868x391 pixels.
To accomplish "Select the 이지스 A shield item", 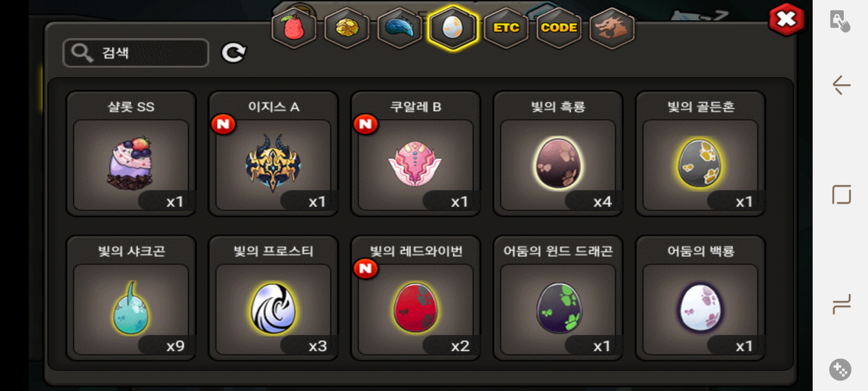I will pos(273,154).
